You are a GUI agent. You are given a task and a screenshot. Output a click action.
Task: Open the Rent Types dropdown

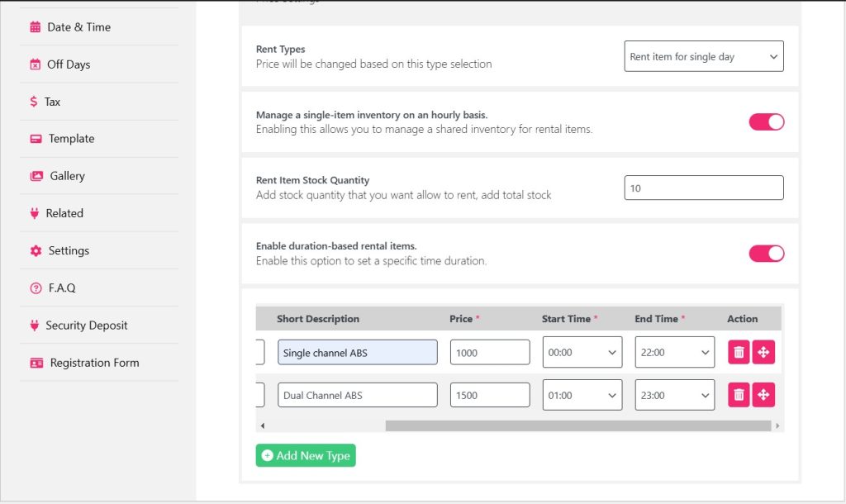pyautogui.click(x=703, y=57)
